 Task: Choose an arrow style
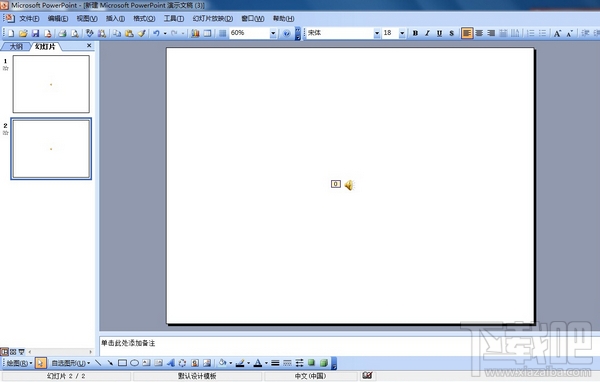pos(299,362)
